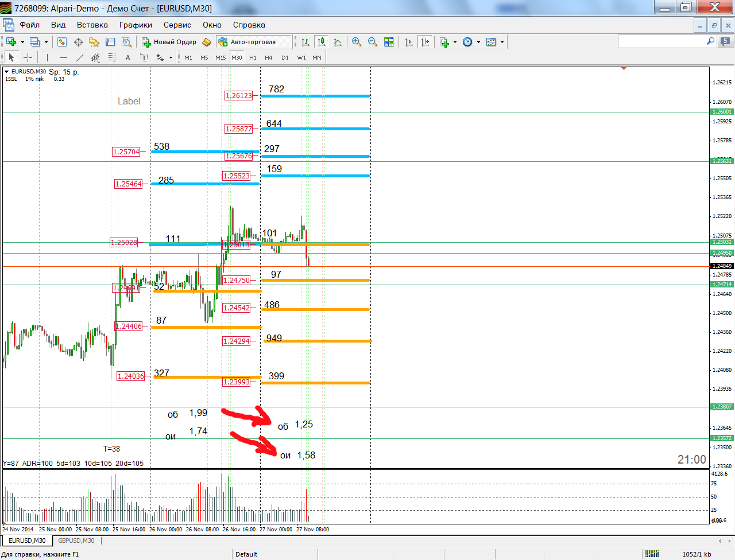Open the Strategy Tester icon

tap(127, 42)
